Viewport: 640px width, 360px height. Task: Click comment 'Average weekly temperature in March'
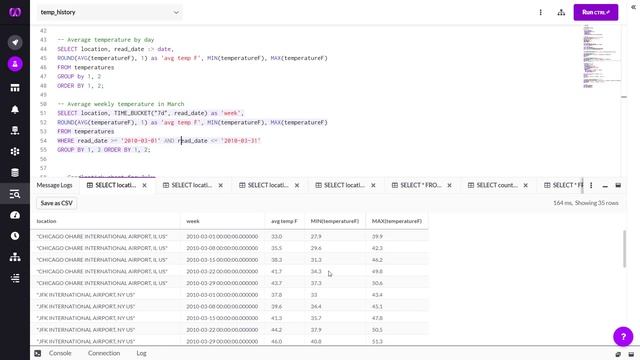click(x=121, y=104)
